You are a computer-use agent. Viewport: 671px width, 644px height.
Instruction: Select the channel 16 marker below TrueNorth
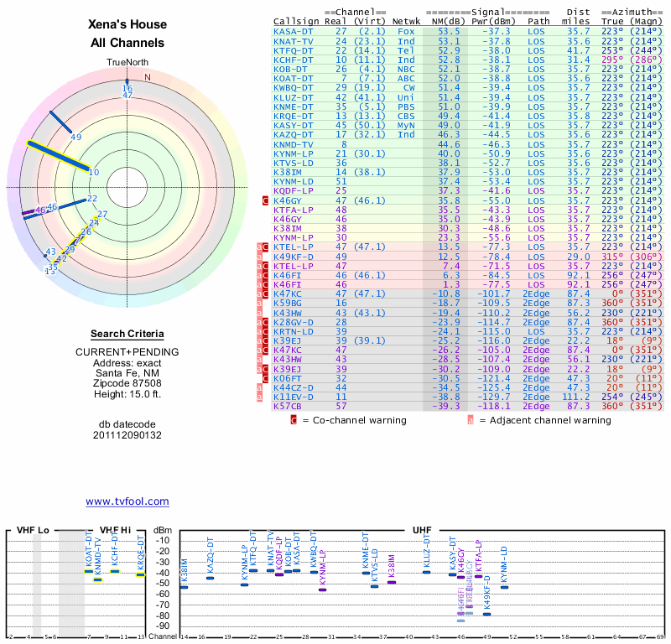(x=127, y=88)
